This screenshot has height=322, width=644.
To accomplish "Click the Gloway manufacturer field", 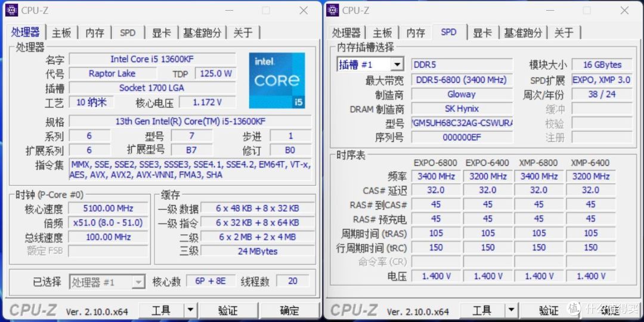I will tap(462, 94).
